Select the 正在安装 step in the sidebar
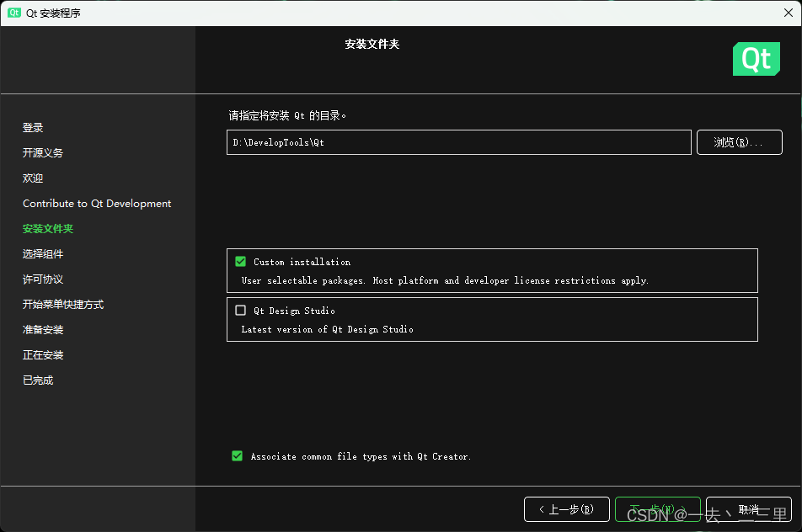 tap(43, 355)
